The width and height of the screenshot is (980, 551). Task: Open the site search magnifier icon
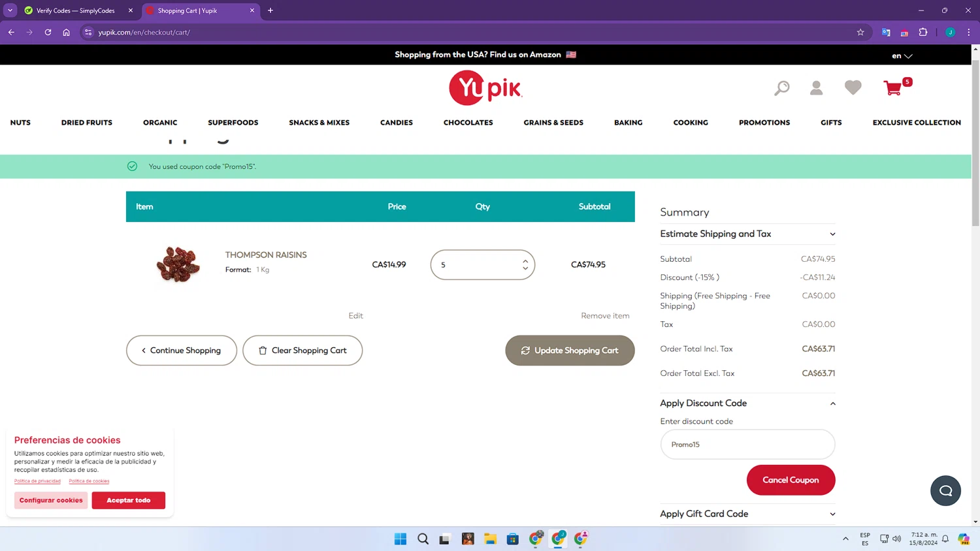pos(781,88)
